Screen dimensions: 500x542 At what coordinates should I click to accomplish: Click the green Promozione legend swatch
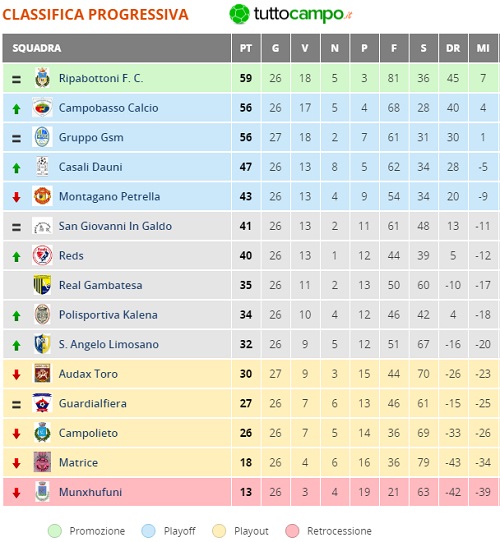click(55, 531)
